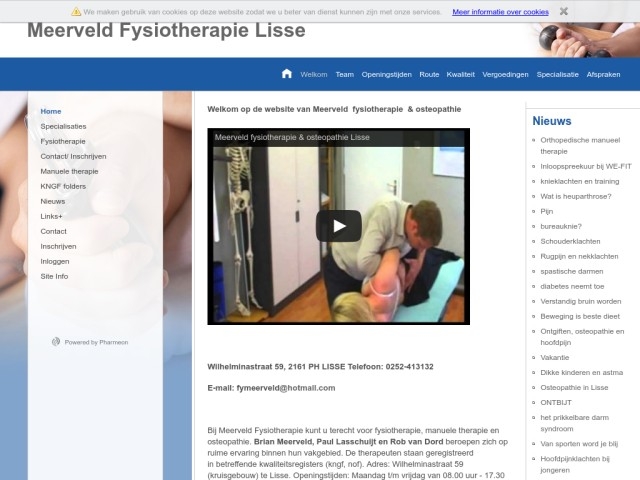This screenshot has height=480, width=640.
Task: Go to KNGF folders in sidebar
Action: (x=63, y=186)
